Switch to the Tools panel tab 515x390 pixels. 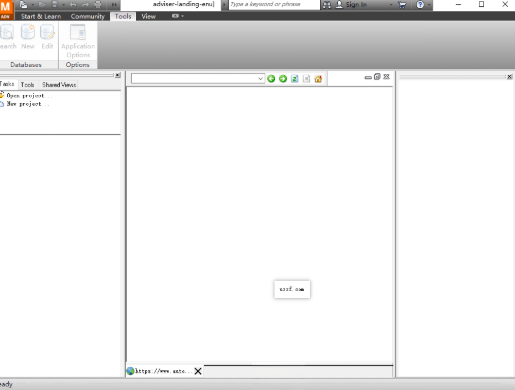(x=27, y=85)
